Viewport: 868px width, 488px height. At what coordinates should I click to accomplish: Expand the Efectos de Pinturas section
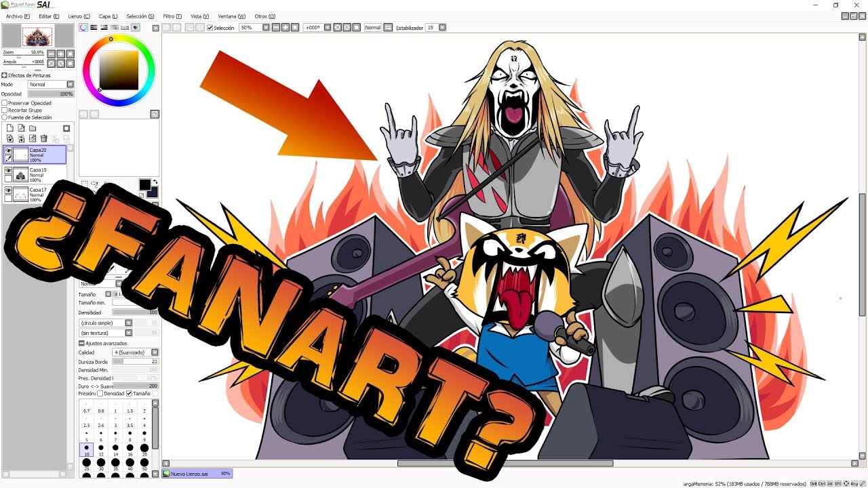[4, 75]
